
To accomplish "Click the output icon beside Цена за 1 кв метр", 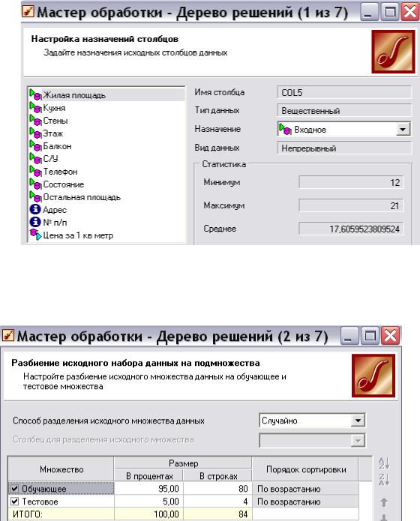I will point(35,235).
